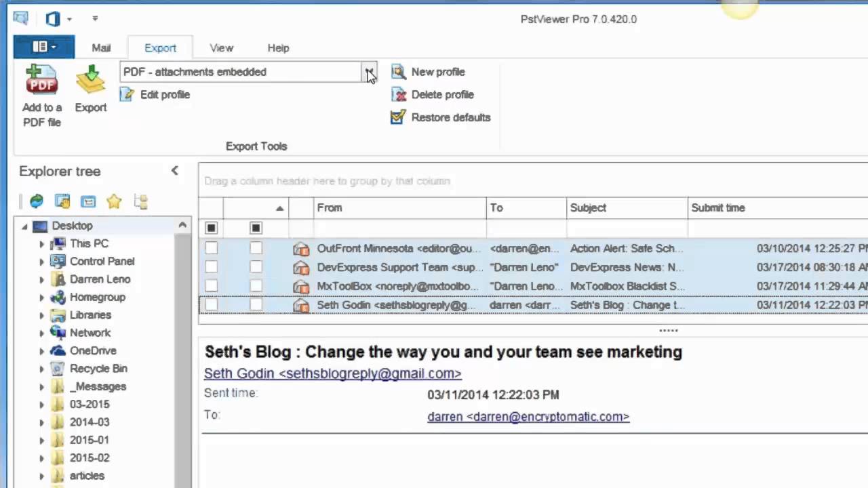Sort by the To column header
This screenshot has width=868, height=488.
pos(526,208)
